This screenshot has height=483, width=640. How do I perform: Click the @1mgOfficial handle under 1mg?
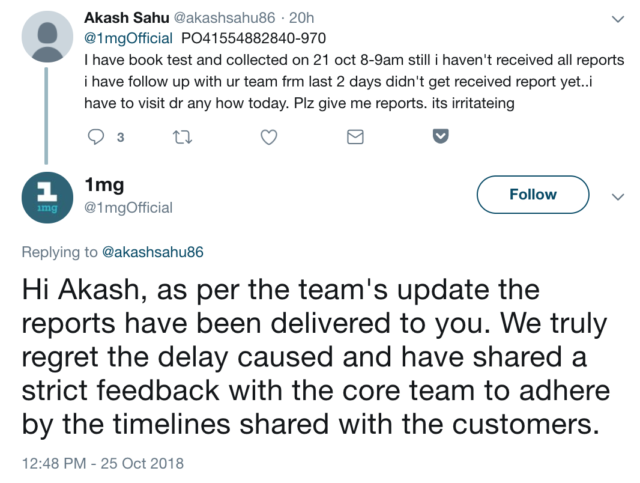129,208
